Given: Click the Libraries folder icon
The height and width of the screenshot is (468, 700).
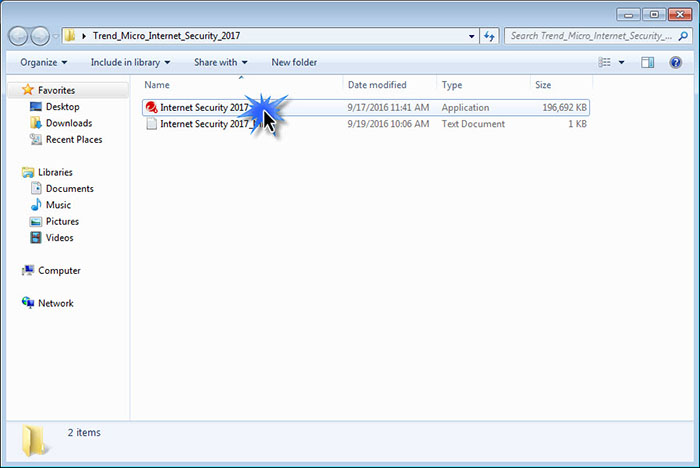Looking at the screenshot, I should tap(28, 172).
